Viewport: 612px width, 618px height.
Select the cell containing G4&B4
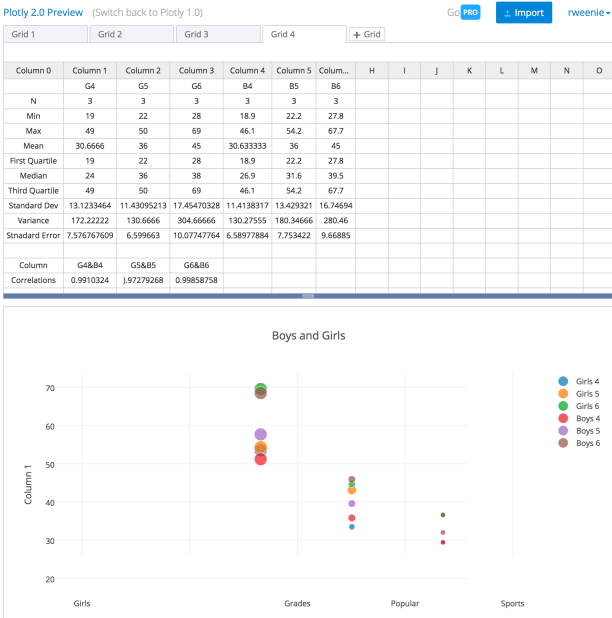(x=89, y=264)
